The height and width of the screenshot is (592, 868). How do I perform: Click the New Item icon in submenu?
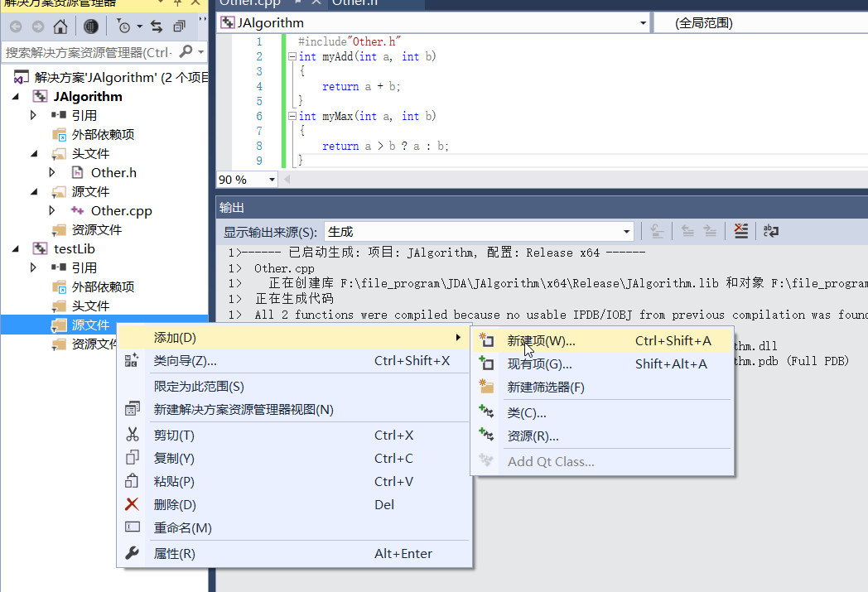[486, 340]
